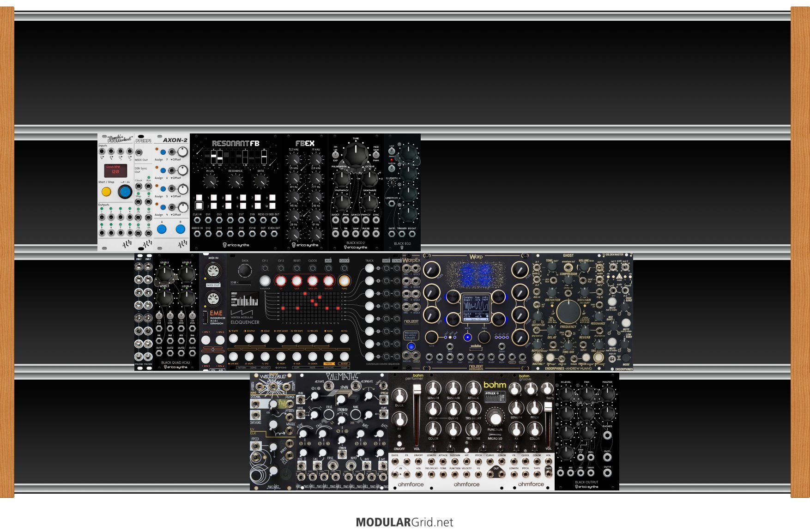The height and width of the screenshot is (532, 810).
Task: Click the 11 kHz knob on FBEX
Action: (316, 160)
